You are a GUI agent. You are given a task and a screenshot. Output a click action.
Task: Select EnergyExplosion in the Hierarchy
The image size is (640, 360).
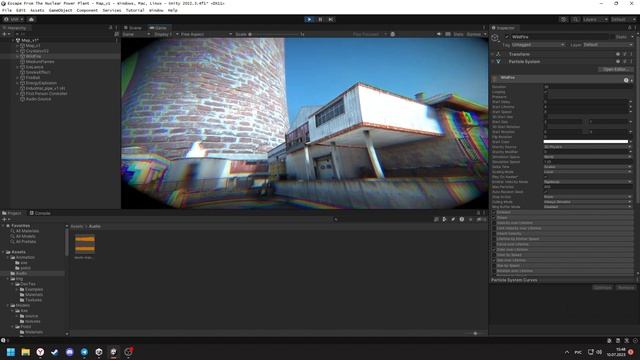click(41, 83)
